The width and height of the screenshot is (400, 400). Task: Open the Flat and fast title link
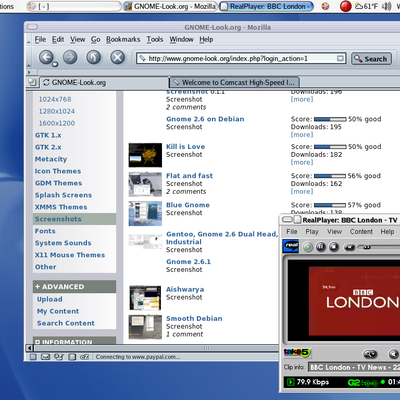point(189,176)
